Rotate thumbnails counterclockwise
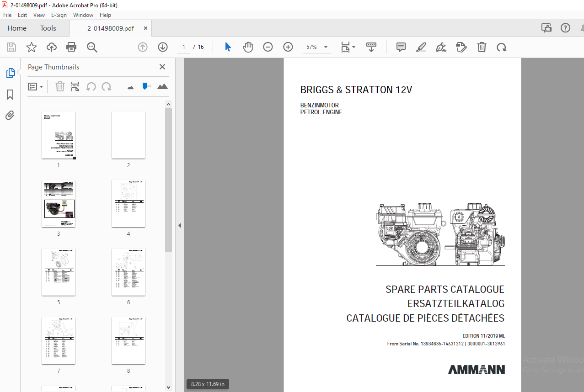Image resolution: width=584 pixels, height=392 pixels. coord(91,86)
